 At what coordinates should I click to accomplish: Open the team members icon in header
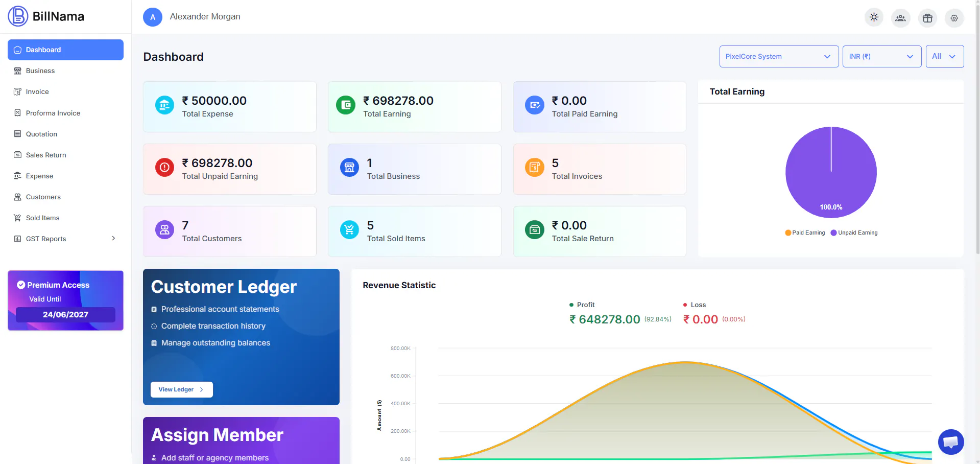901,18
